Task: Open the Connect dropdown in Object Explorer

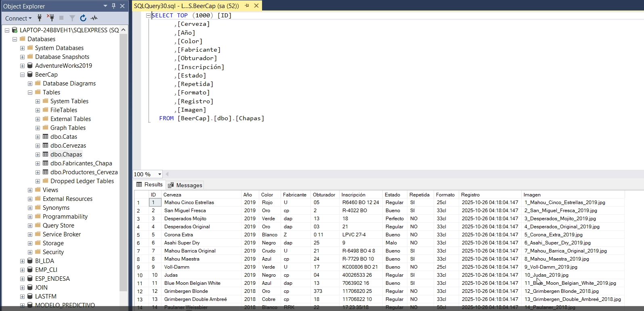Action: coord(19,18)
